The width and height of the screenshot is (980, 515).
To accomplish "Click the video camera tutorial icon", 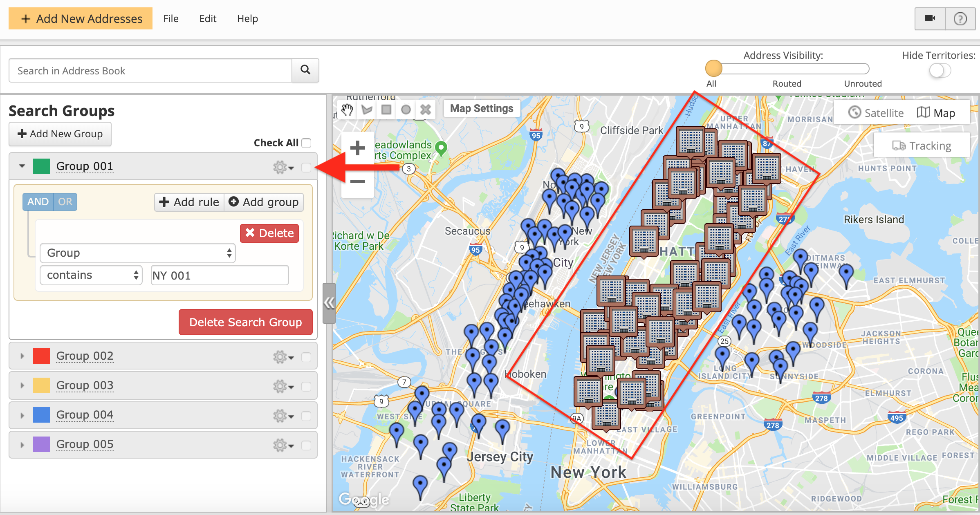I will 930,19.
